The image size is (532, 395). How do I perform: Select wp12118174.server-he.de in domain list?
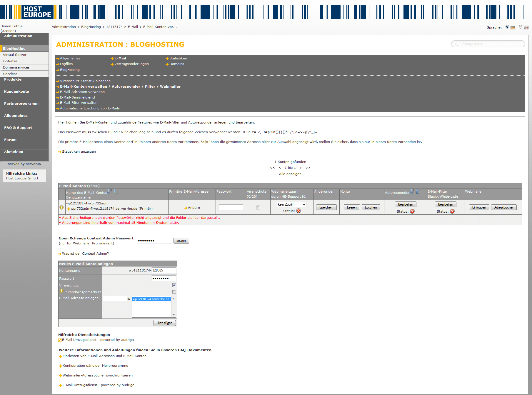[x=151, y=299]
